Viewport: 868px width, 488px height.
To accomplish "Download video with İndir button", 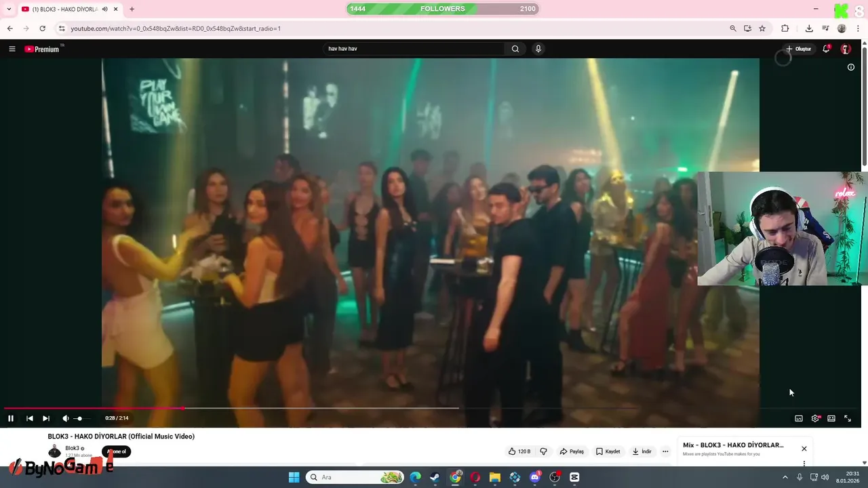I will point(642,451).
